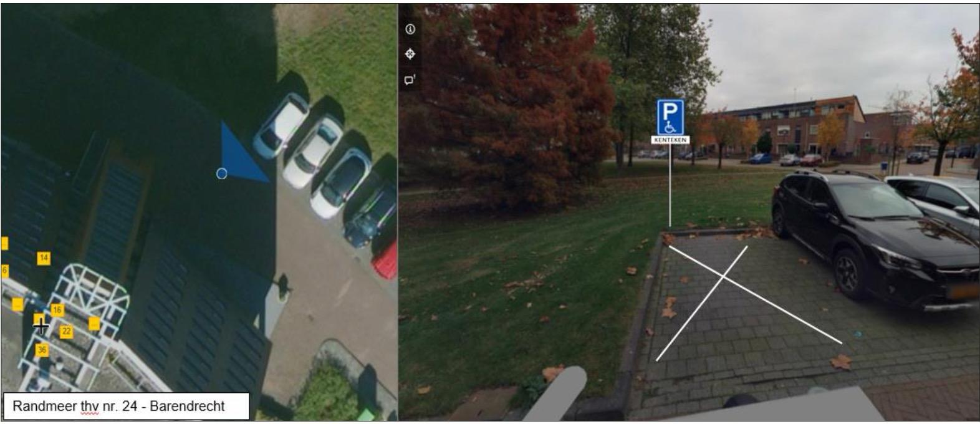
Task: Click the black SUV in street view
Action: [873, 239]
